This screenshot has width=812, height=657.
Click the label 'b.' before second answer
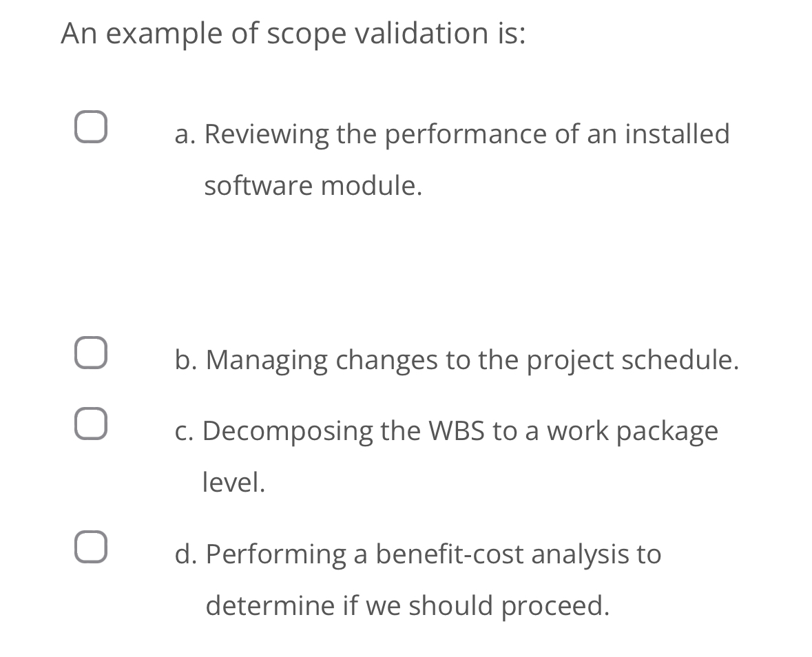184,360
